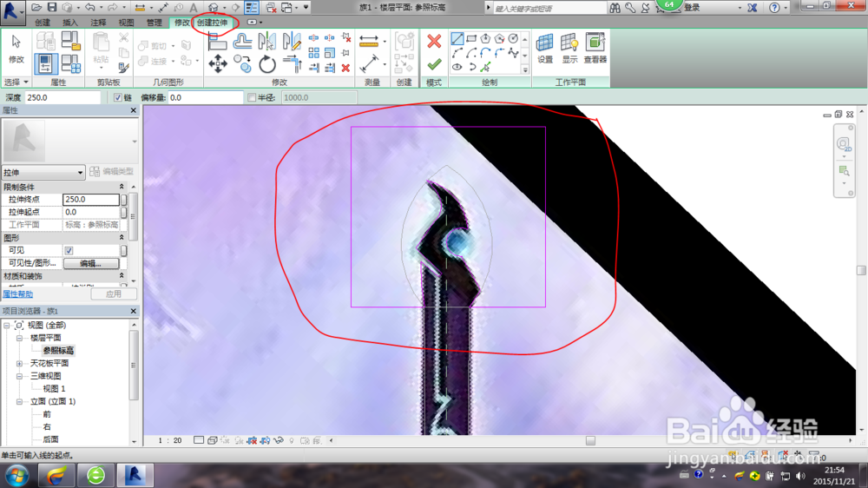
Task: Click the volume icon in system tray
Action: pyautogui.click(x=800, y=476)
